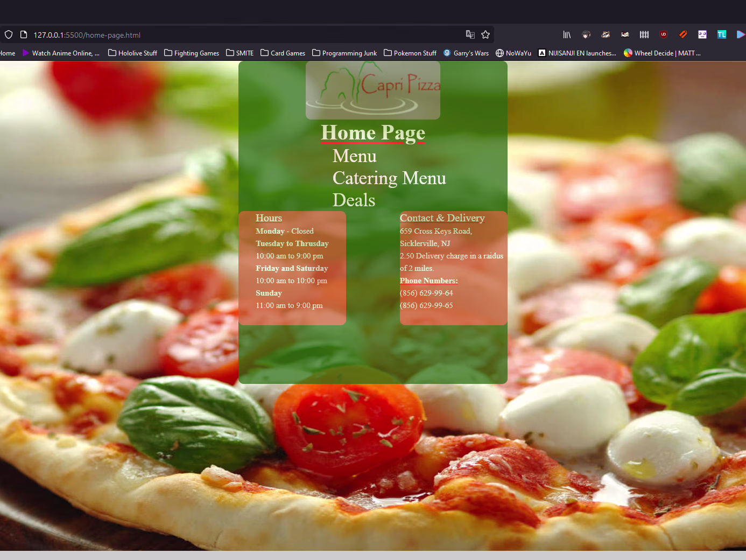Bookmark this page with the star icon
This screenshot has width=746, height=560.
pyautogui.click(x=485, y=34)
